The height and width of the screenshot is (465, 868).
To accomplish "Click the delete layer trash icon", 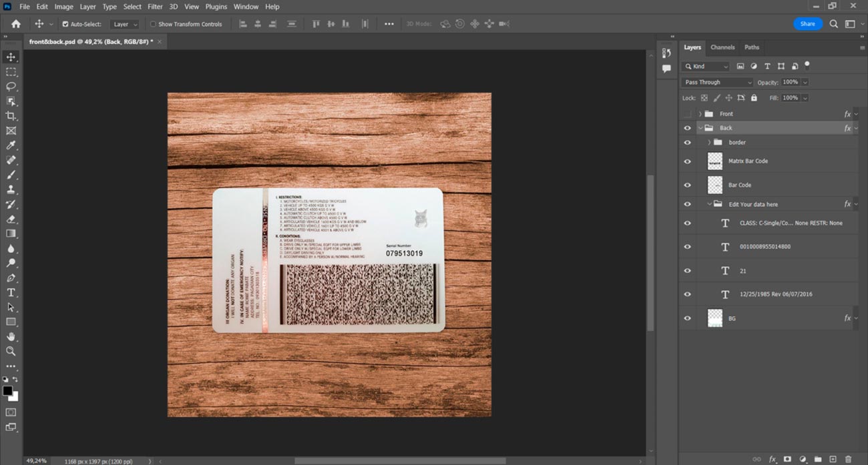I will click(x=849, y=459).
